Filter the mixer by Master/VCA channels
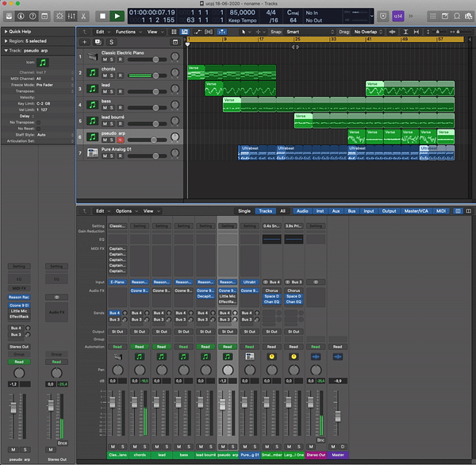This screenshot has height=465, width=476. click(415, 211)
